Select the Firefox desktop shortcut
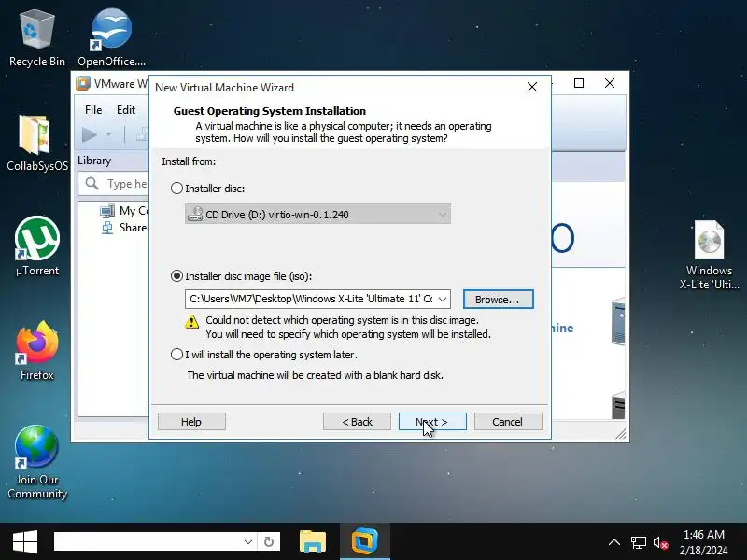The width and height of the screenshot is (747, 560). (37, 352)
